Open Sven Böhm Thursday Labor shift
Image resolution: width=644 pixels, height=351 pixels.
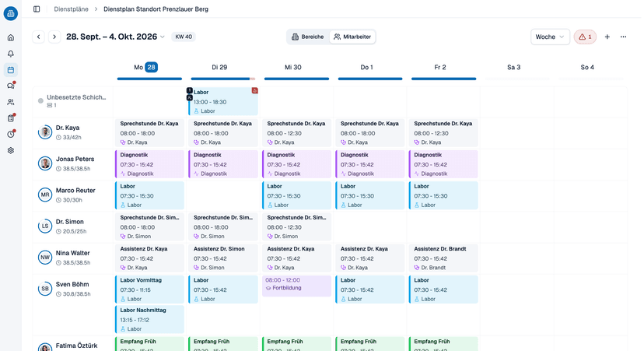click(370, 290)
